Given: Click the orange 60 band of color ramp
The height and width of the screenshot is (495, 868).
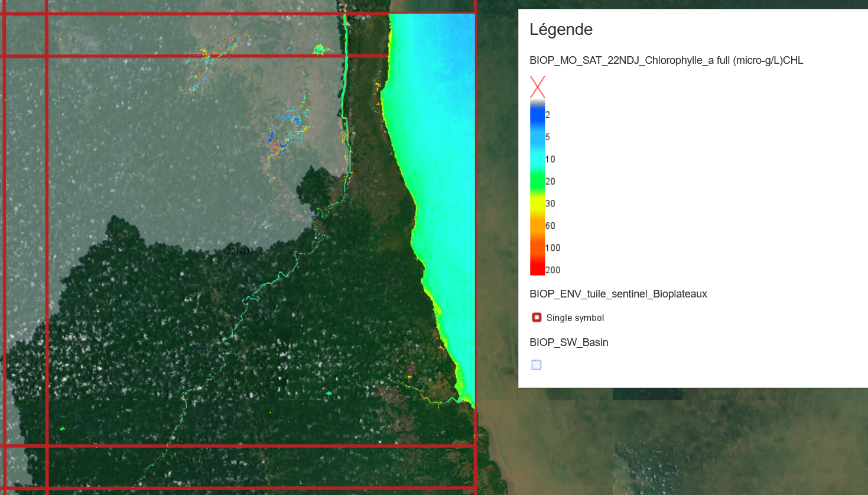Looking at the screenshot, I should 537,225.
